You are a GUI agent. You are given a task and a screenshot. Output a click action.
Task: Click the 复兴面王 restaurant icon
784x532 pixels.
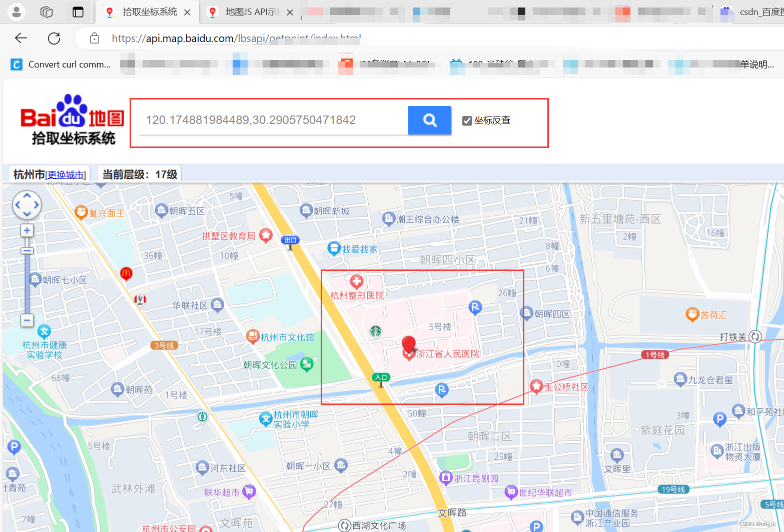81,212
